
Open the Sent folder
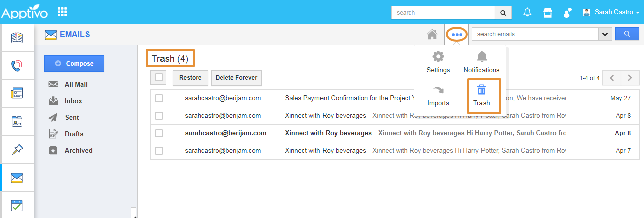pos(72,117)
